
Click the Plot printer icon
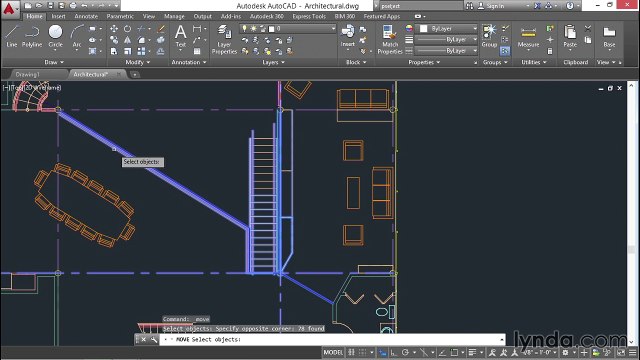[x=73, y=6]
